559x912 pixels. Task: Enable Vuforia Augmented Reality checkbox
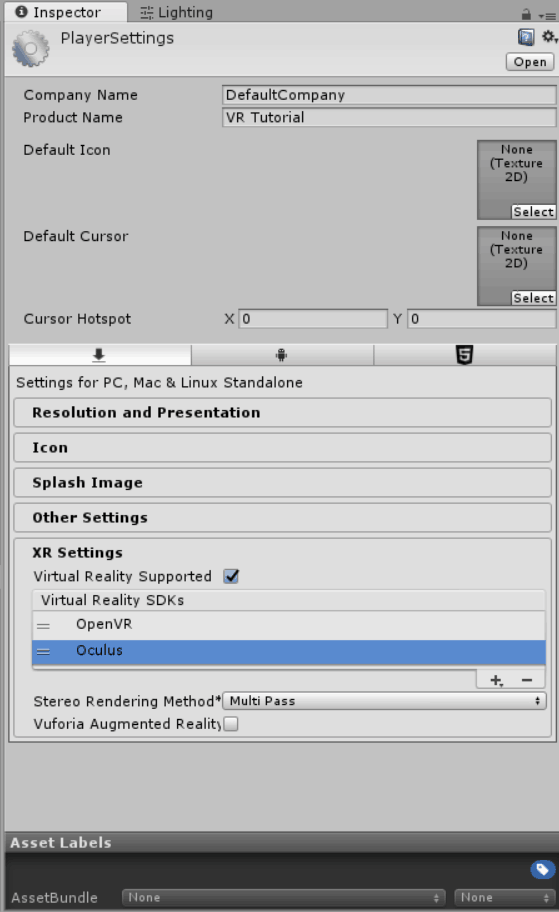pos(231,724)
